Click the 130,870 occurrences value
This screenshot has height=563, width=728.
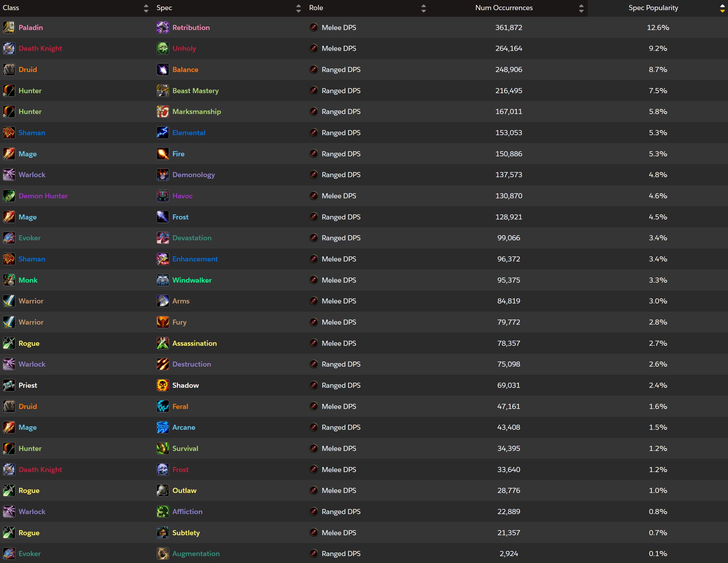(x=509, y=196)
